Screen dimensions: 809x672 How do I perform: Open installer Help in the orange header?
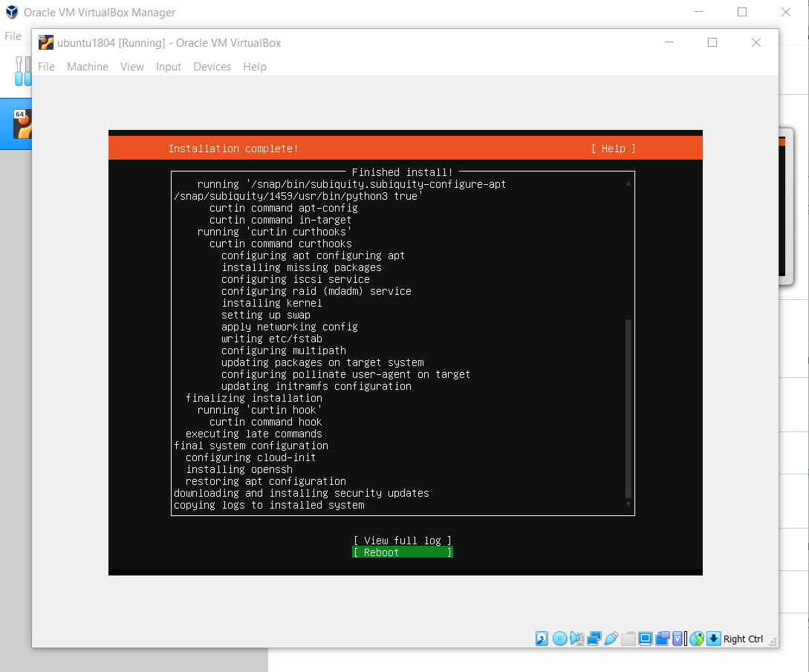tap(613, 149)
